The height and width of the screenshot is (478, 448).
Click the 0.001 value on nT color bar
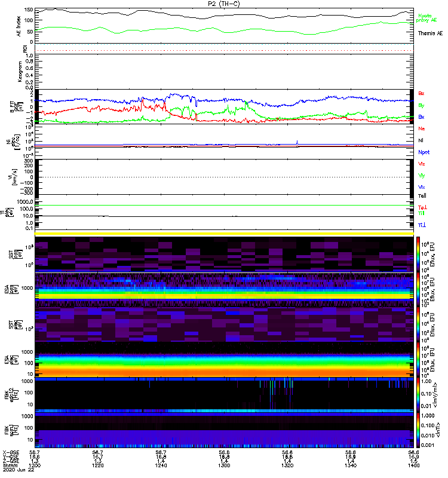[x=428, y=445]
